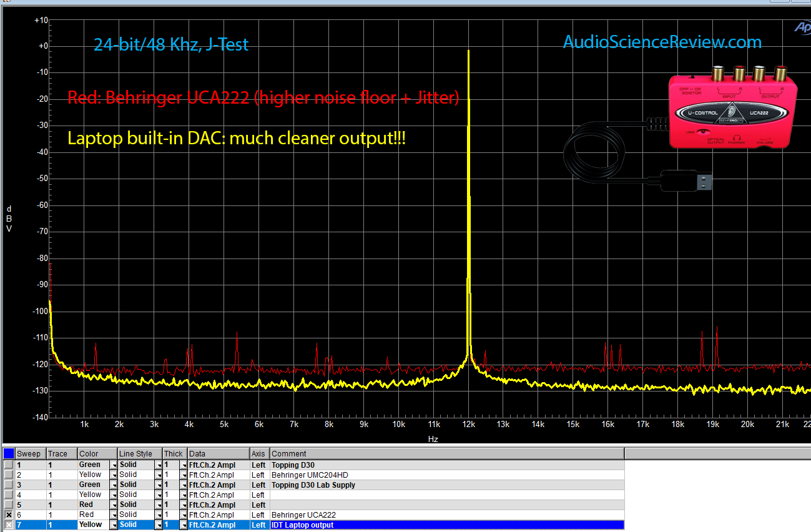Open the Line Style dropdown for sweep 2
The width and height of the screenshot is (811, 532).
(158, 475)
